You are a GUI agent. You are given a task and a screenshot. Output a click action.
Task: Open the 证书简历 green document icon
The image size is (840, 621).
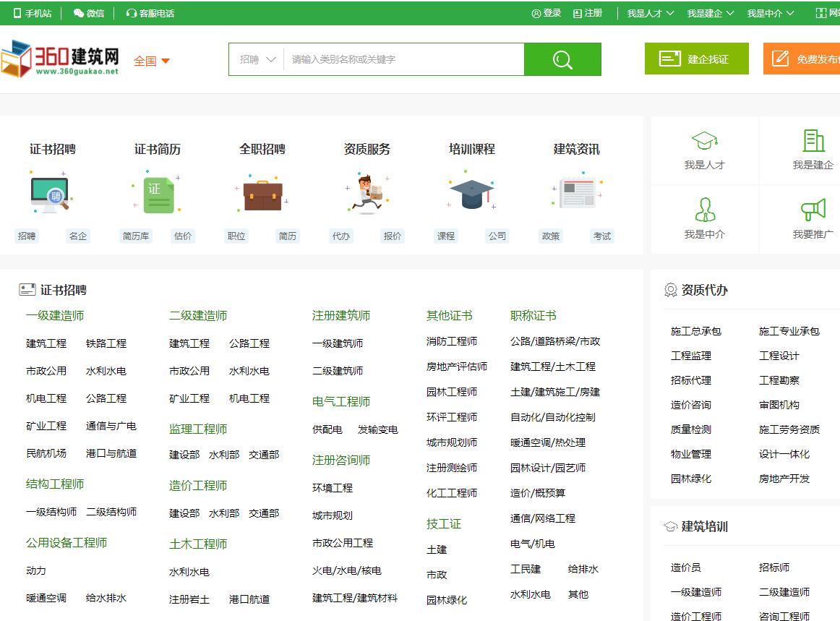pos(157,194)
